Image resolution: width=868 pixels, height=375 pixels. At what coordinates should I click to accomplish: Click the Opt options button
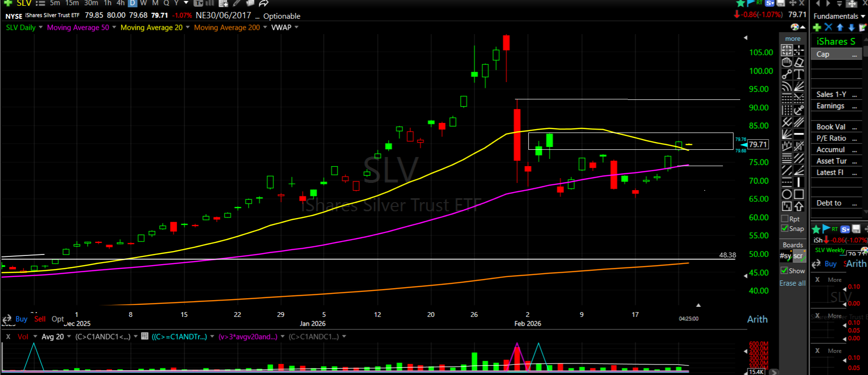click(58, 319)
